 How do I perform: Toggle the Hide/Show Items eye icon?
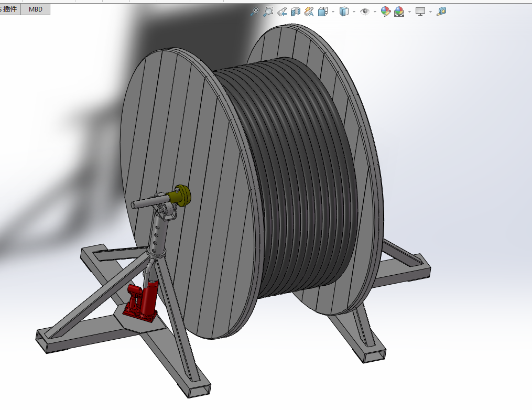365,12
